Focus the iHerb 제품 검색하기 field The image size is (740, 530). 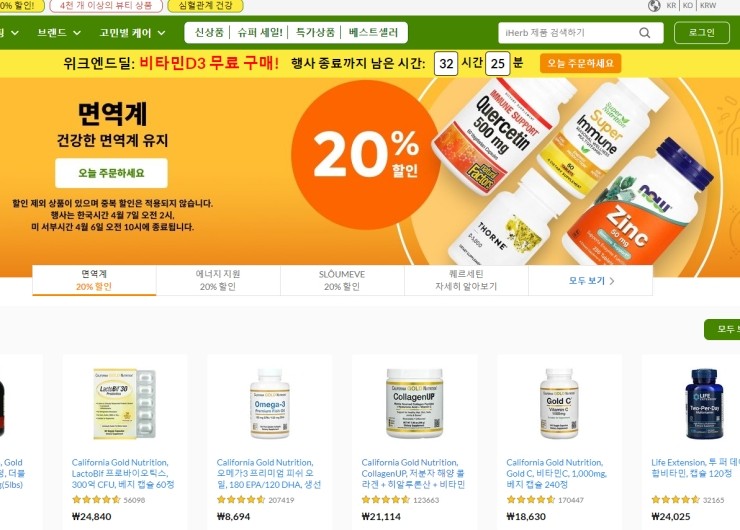click(569, 33)
